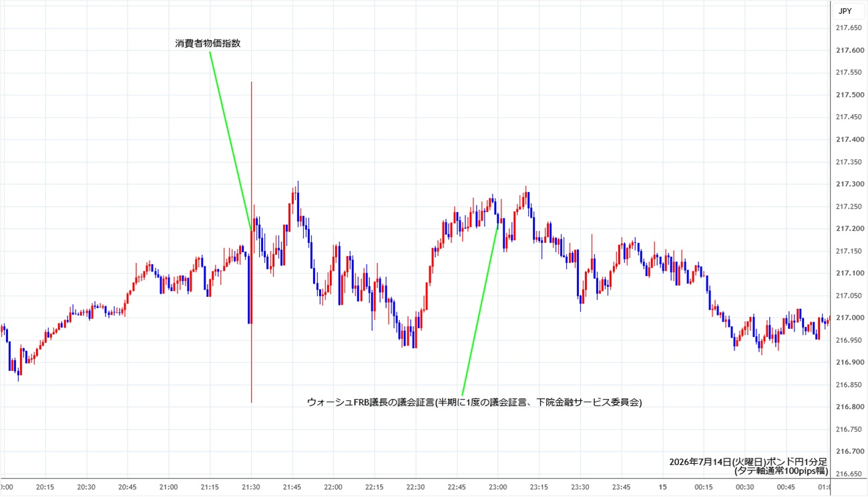Click the 217.550 price axis label
This screenshot has height=497, width=868.
point(848,73)
